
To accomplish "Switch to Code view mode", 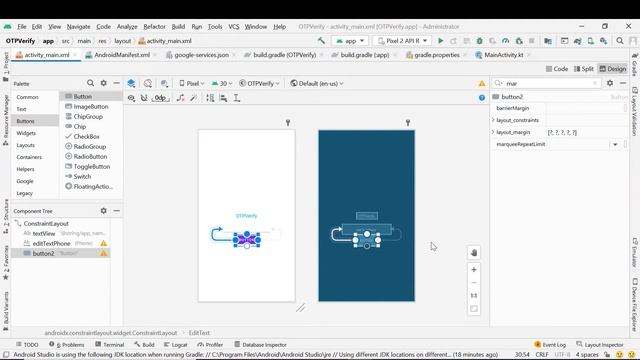I will (x=557, y=69).
